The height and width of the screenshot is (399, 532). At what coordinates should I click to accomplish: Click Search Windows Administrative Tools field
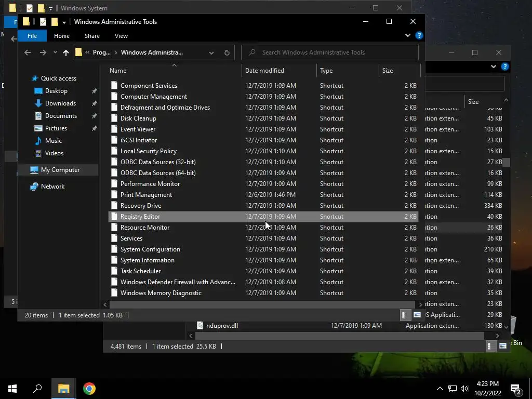coord(330,52)
